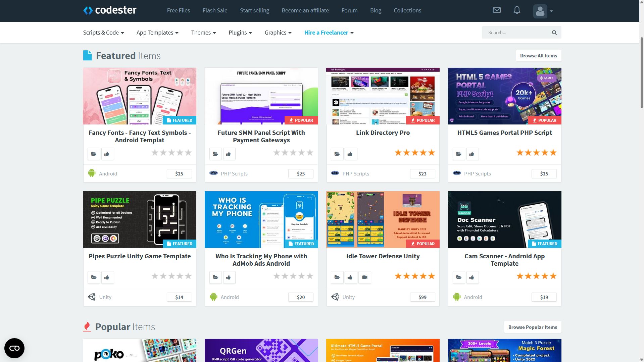Click the search magnifier icon
Viewport: 644px width, 362px height.
554,32
